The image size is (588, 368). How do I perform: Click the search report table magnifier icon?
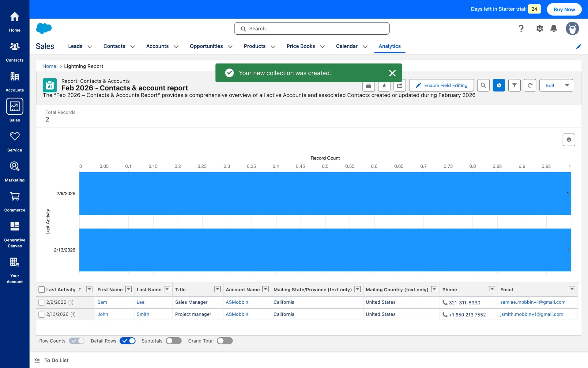(483, 85)
